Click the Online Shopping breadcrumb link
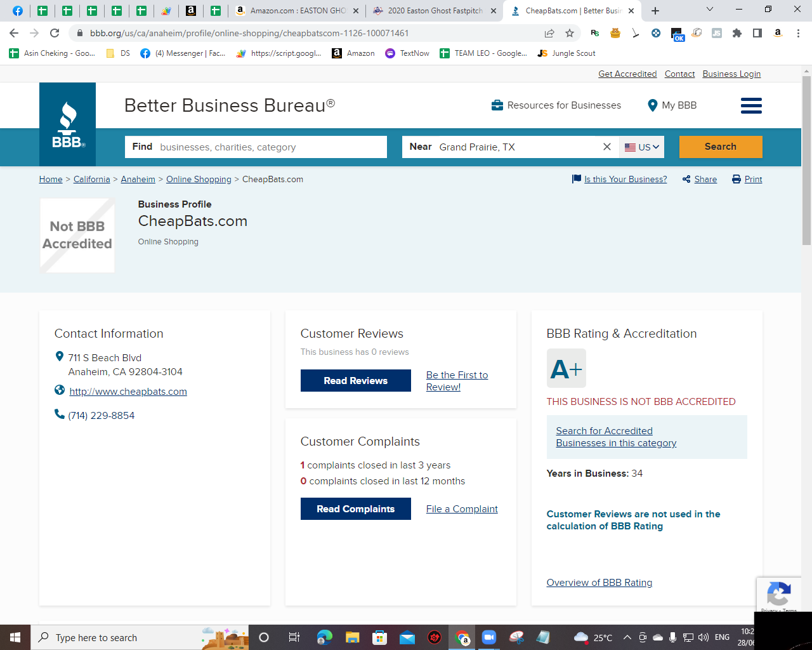Viewport: 812px width, 650px height. tap(199, 180)
